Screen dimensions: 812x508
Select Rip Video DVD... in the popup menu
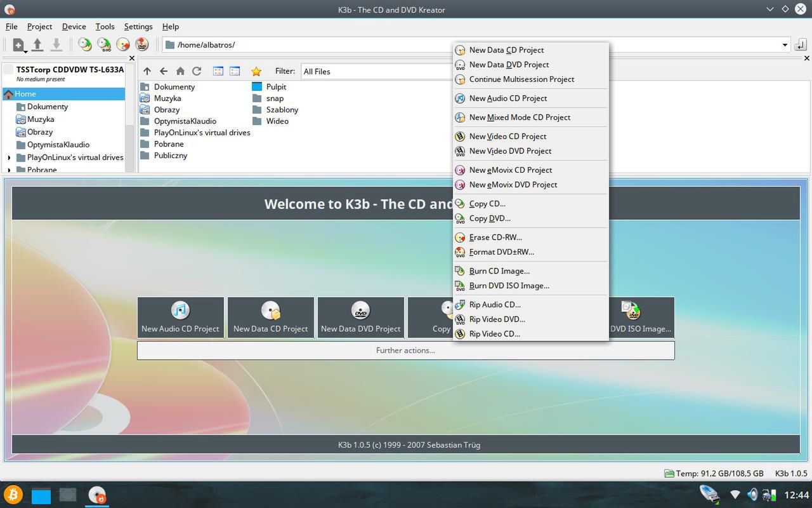point(531,319)
